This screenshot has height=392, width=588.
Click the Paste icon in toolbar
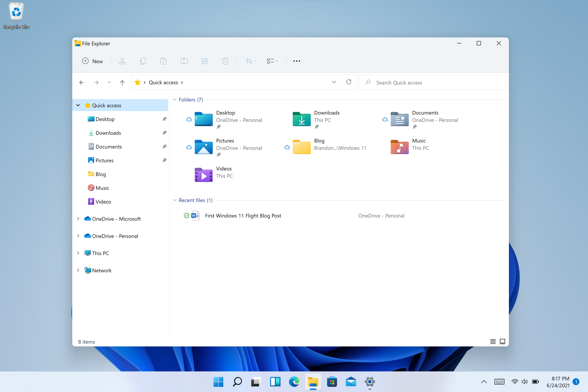pyautogui.click(x=164, y=61)
